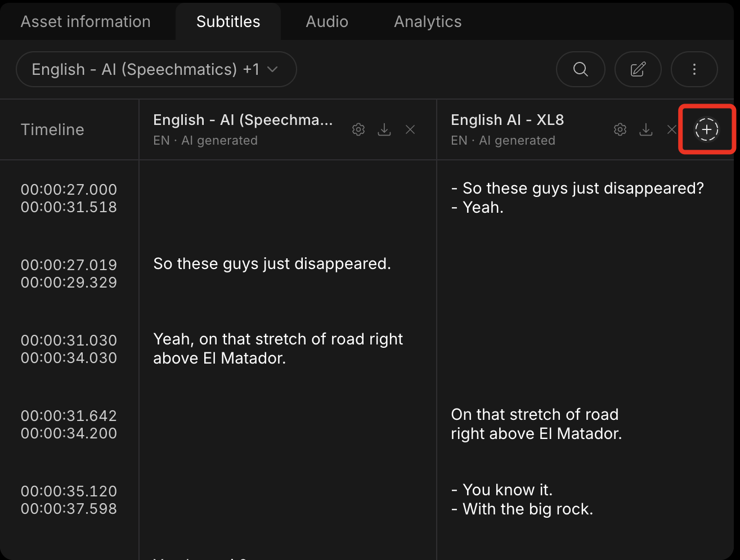Go to the Analytics tab
This screenshot has width=740, height=560.
click(428, 21)
